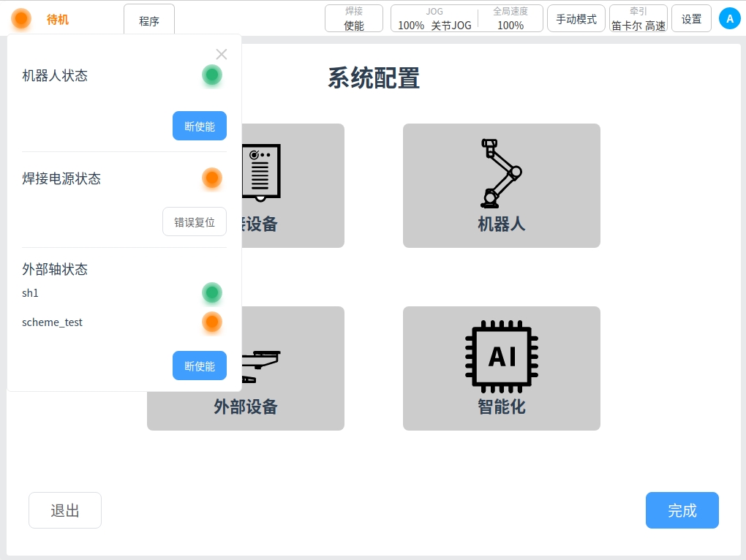Screen dimensions: 746x560
Task: Open the 设置 settings menu
Action: click(x=691, y=19)
